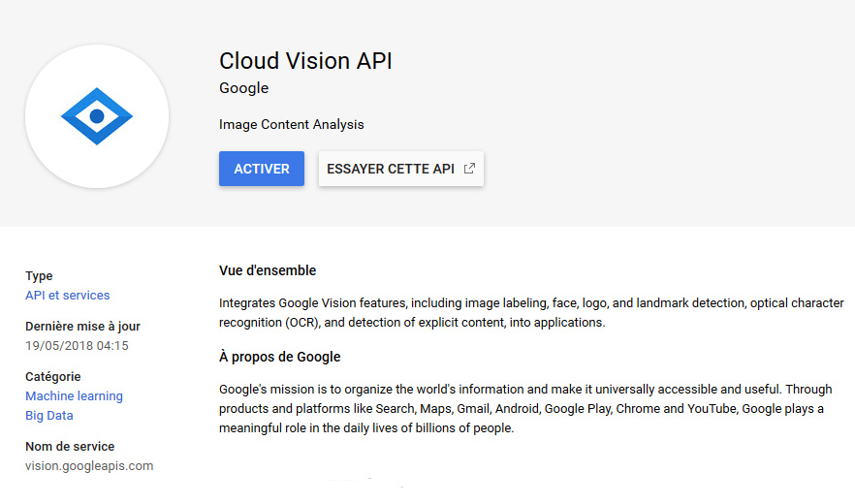The image size is (855, 504).
Task: Click the Type label in the sidebar
Action: click(x=39, y=276)
